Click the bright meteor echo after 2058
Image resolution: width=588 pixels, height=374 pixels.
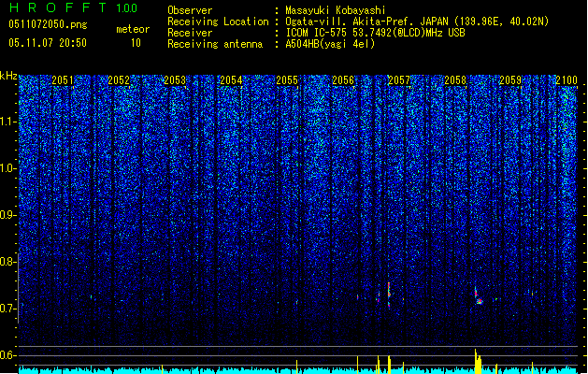click(x=479, y=297)
